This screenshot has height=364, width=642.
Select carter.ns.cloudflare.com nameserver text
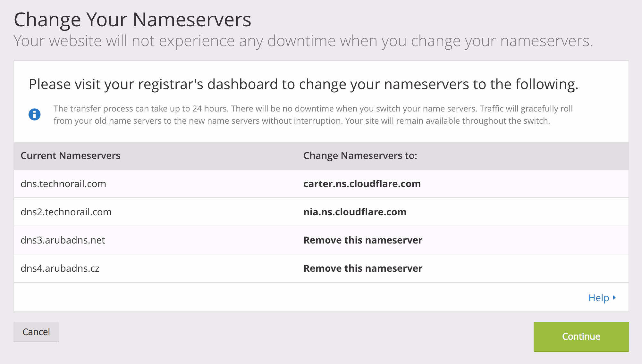[x=362, y=184]
